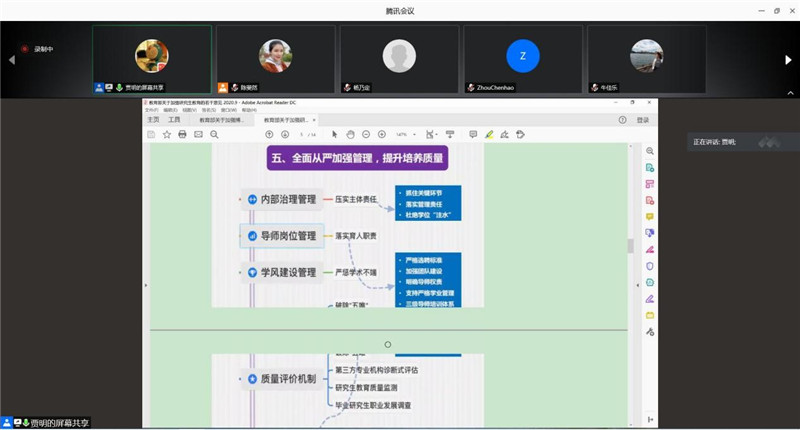Image resolution: width=800 pixels, height=430 pixels.
Task: Collapse the 学风建设管理 mind map node
Action: tap(252, 272)
